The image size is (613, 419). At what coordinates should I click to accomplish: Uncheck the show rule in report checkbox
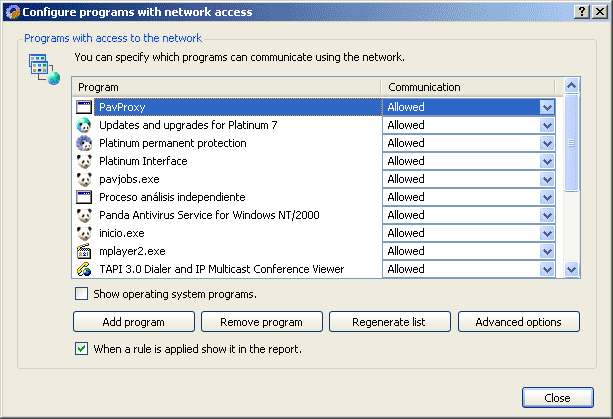click(x=81, y=349)
